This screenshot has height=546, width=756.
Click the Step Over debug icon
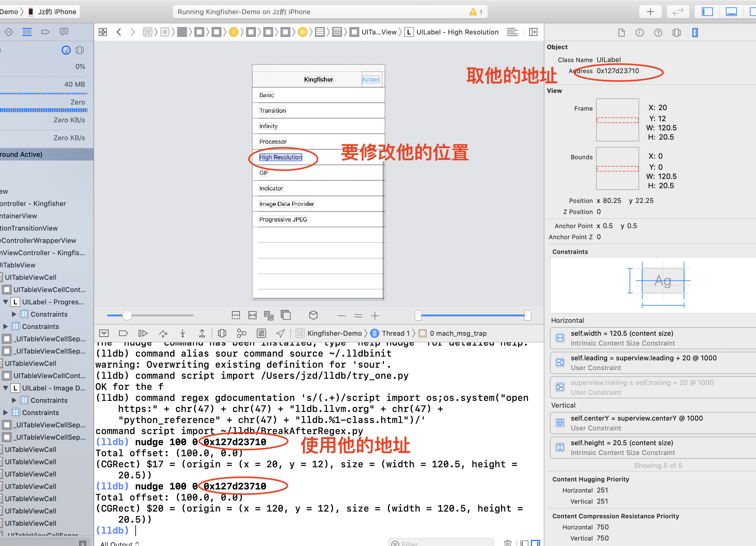pyautogui.click(x=163, y=333)
